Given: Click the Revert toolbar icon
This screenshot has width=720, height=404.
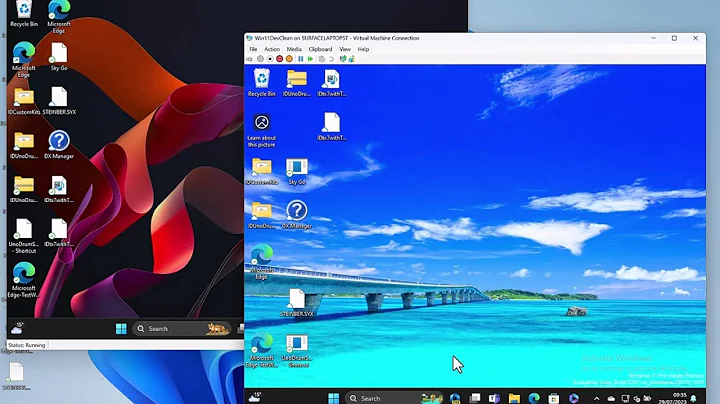Looking at the screenshot, I should tap(331, 59).
